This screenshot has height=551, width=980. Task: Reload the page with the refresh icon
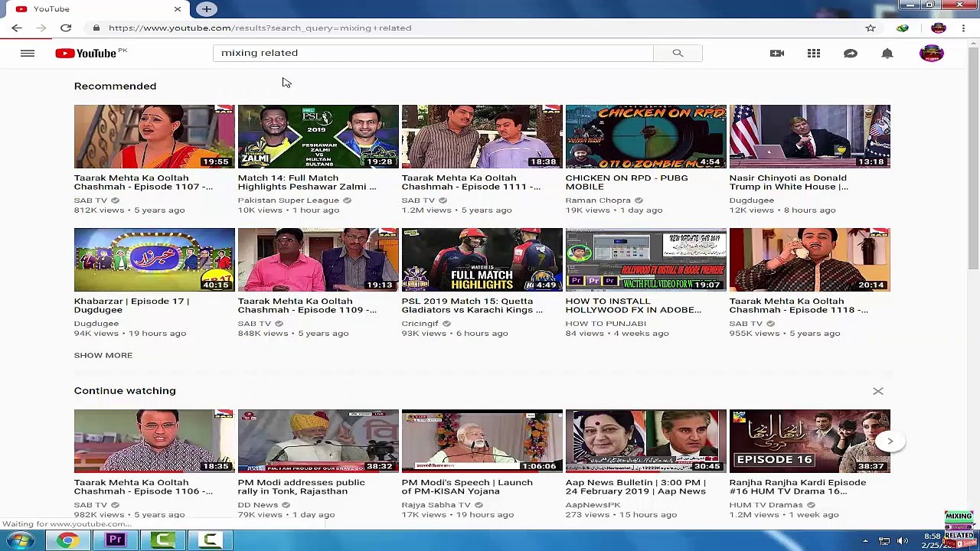[66, 28]
